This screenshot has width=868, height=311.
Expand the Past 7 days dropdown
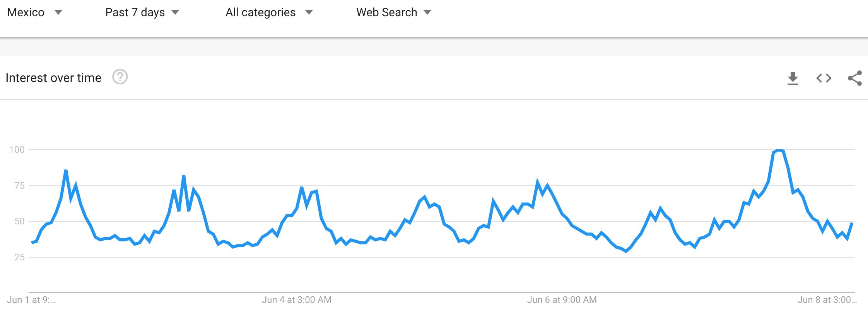point(142,12)
